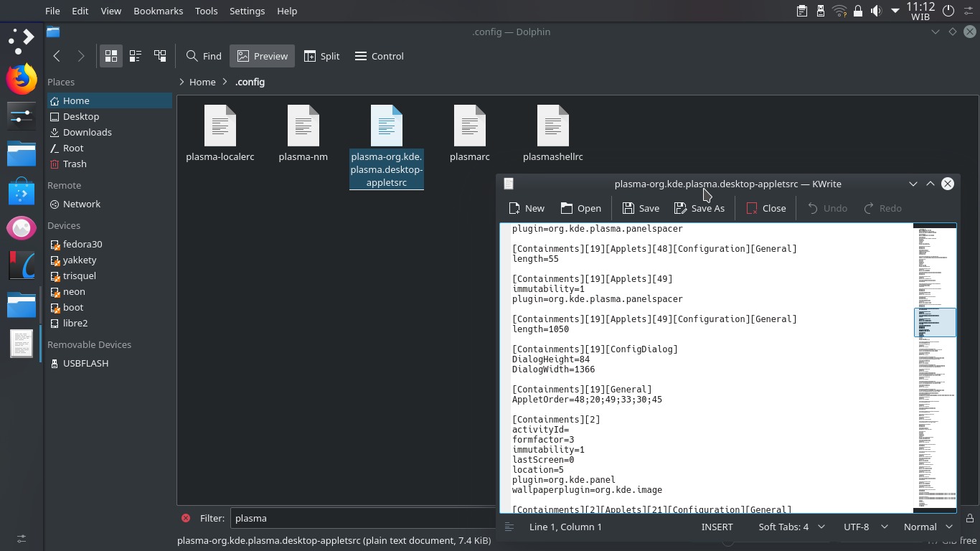Click the Undo button in KWrite
The height and width of the screenshot is (551, 980).
point(827,208)
